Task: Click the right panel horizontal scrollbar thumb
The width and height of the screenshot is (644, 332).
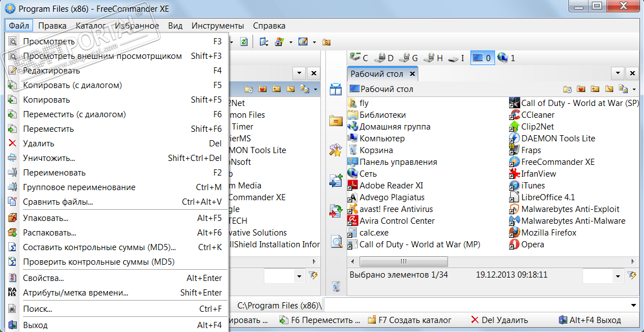Action: pos(403,261)
